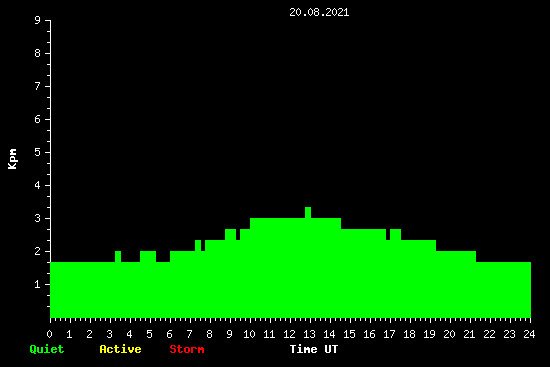
Task: Click the Kpm vertical axis label
Action: pos(12,159)
